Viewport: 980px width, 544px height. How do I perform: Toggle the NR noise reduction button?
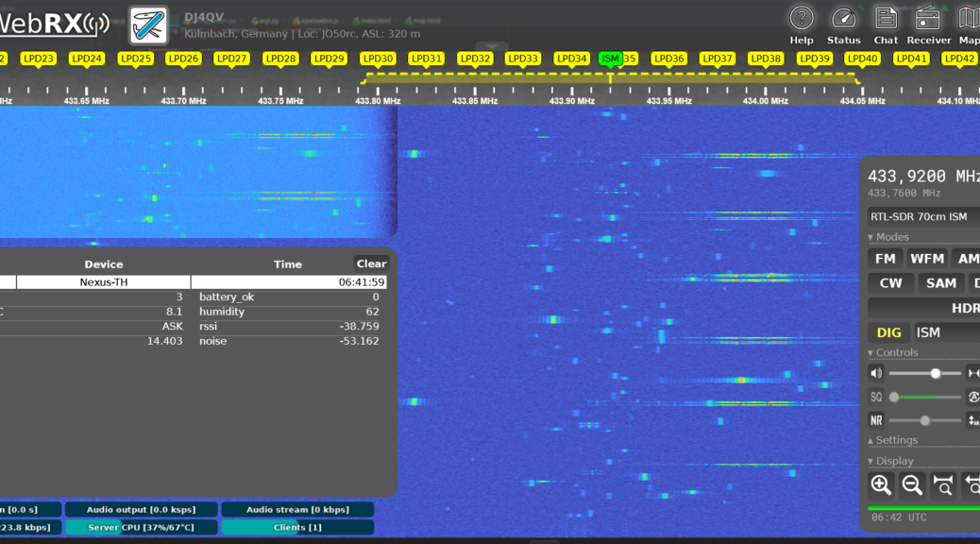pos(876,420)
